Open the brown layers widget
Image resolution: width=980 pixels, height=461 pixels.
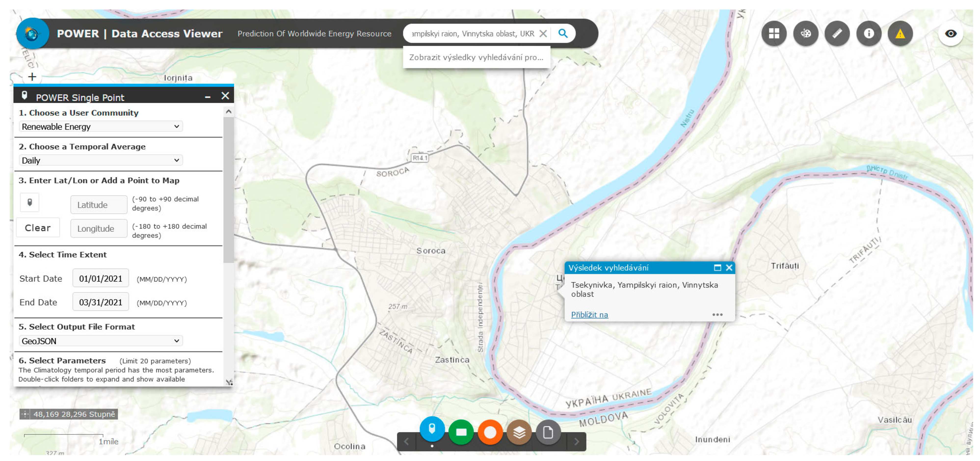pyautogui.click(x=519, y=432)
